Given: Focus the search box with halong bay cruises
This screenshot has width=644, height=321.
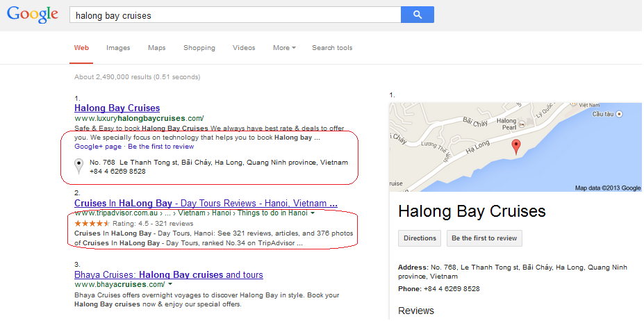Looking at the screenshot, I should (x=236, y=15).
